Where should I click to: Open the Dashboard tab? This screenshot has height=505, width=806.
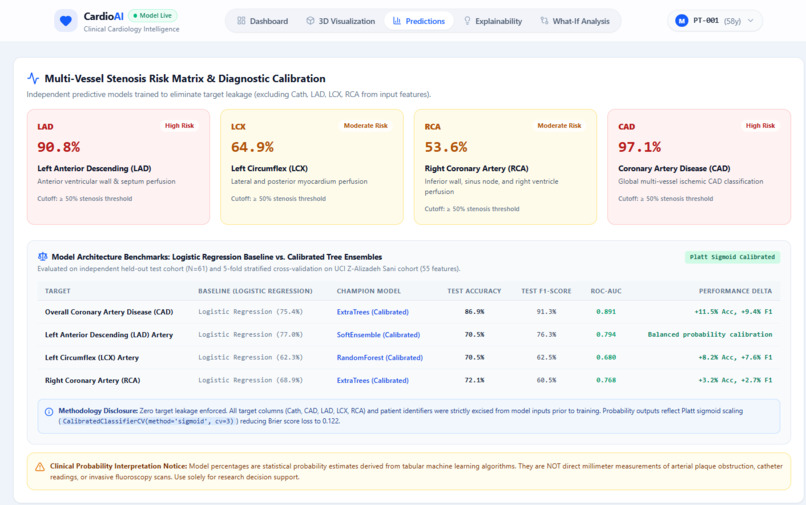[263, 21]
